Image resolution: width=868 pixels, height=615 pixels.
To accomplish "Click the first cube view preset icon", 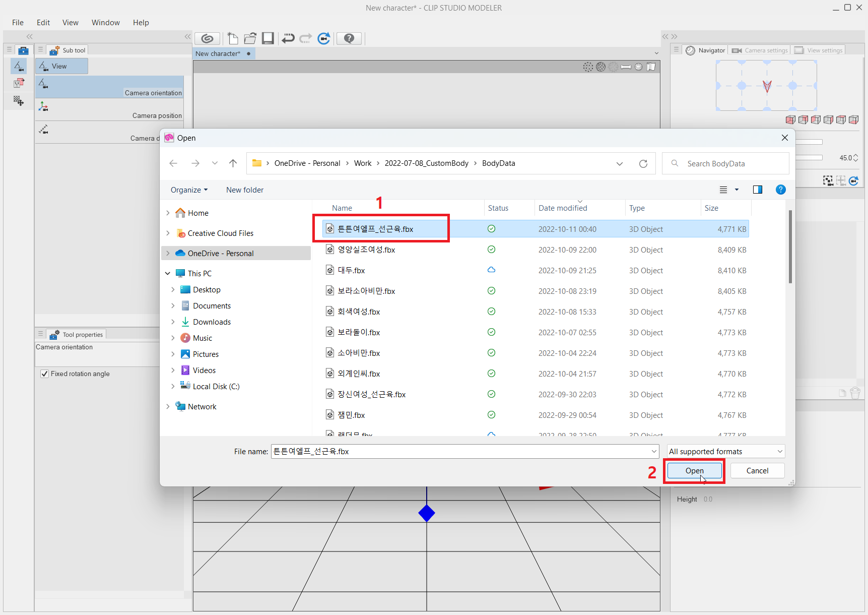I will point(790,120).
